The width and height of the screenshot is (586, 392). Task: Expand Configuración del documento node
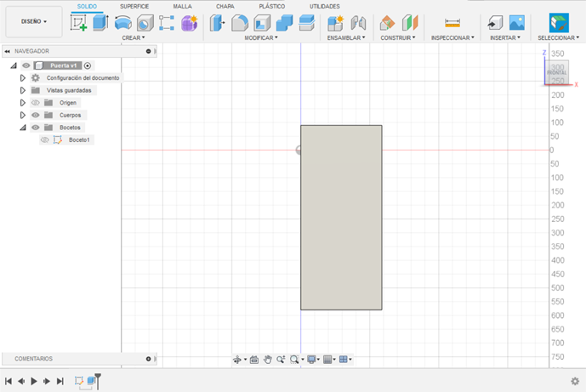pos(23,78)
